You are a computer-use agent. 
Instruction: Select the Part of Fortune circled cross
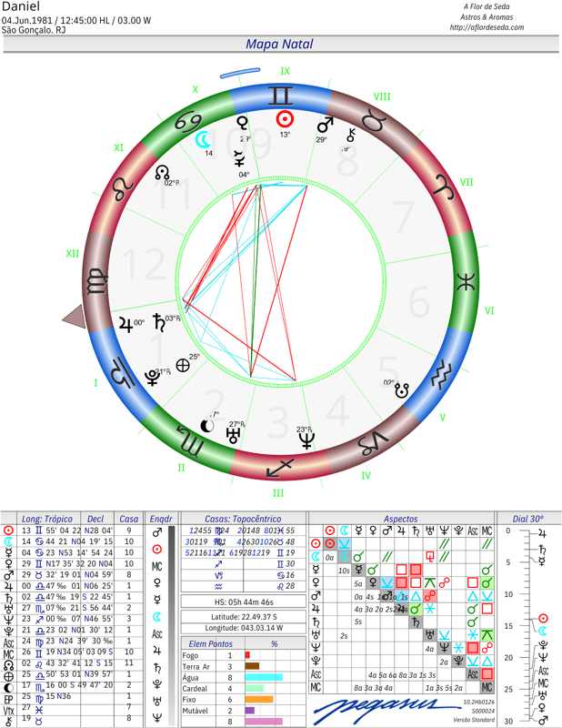pos(183,366)
